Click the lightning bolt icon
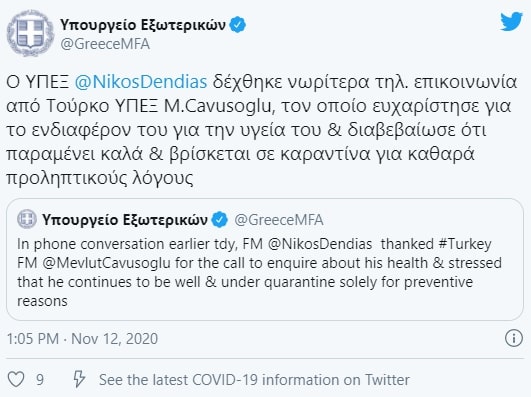This screenshot has height=397, width=531. point(79,379)
